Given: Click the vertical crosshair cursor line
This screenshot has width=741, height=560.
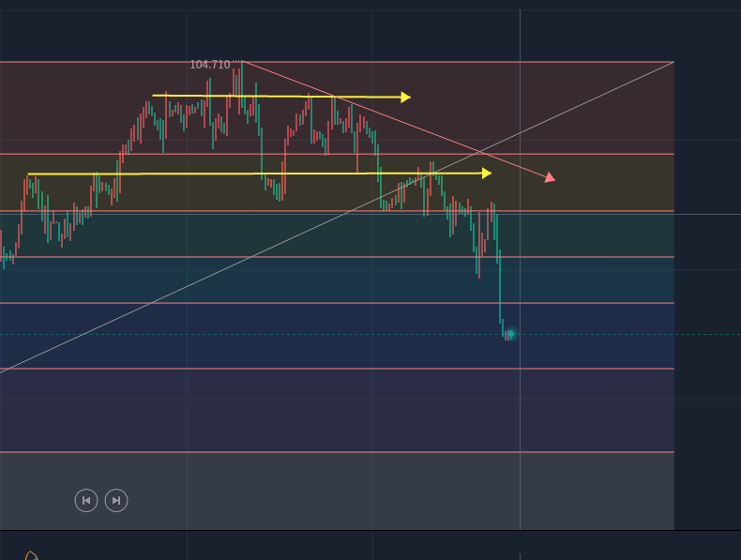Looking at the screenshot, I should click(x=521, y=422).
